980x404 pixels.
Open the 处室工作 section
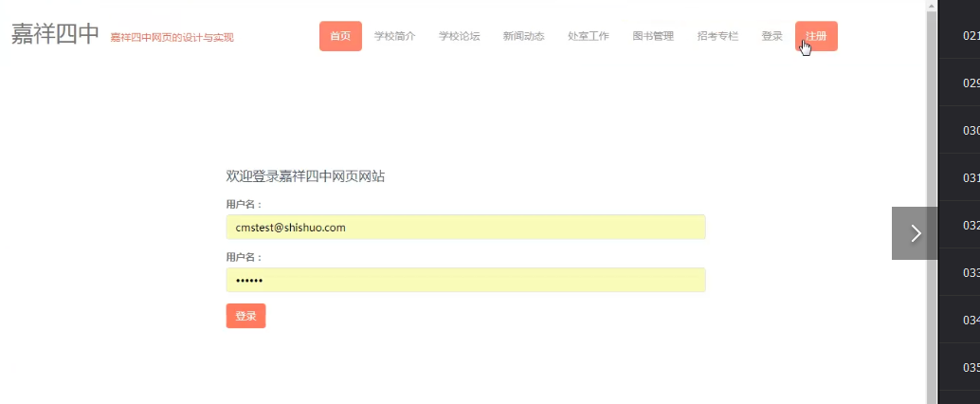(589, 36)
